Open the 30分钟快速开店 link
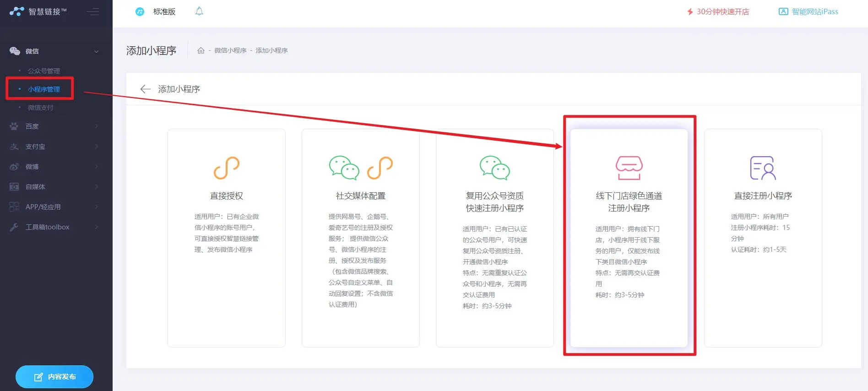This screenshot has width=868, height=391. tap(718, 12)
